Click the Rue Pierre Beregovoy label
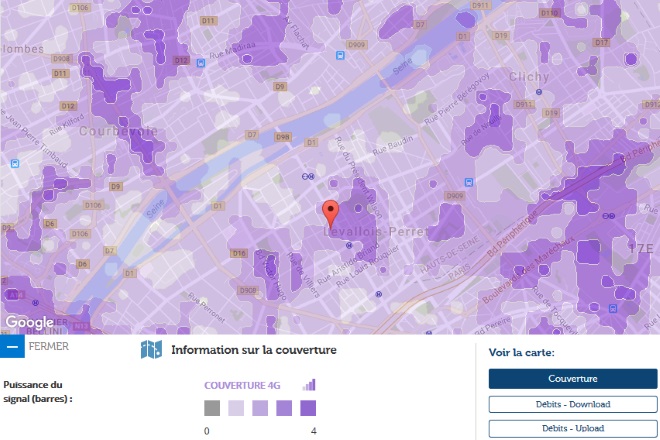The width and height of the screenshot is (660, 440). [x=457, y=99]
